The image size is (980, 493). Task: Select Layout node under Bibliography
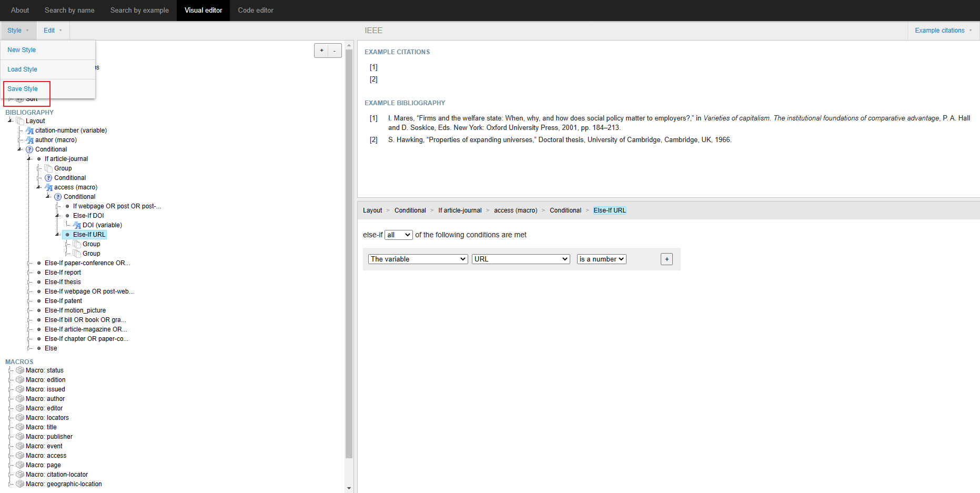[x=35, y=121]
